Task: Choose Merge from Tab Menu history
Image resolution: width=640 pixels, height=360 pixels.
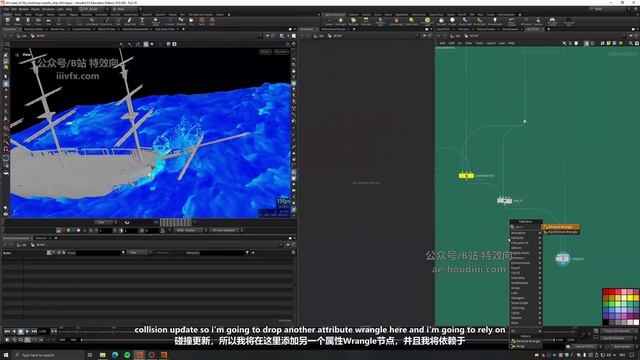Action: 526,346
